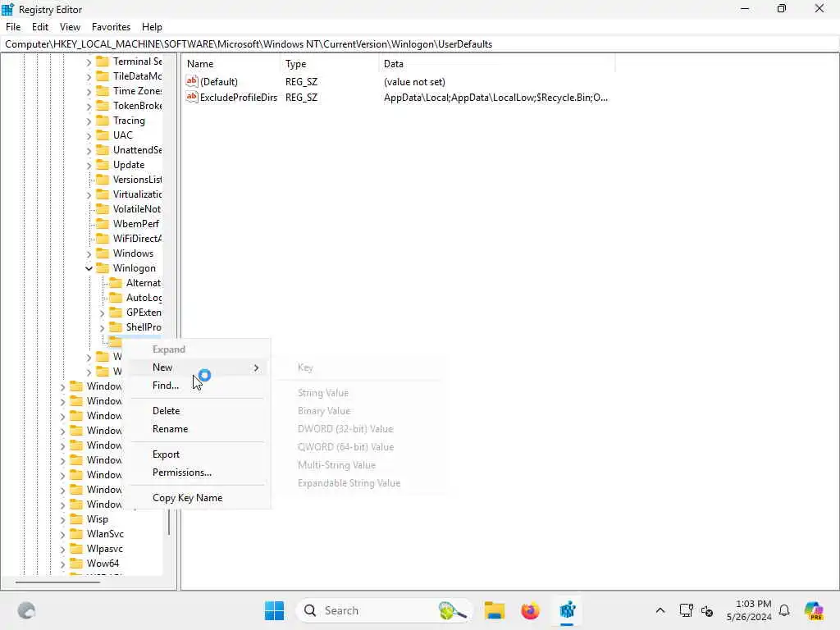Click the taskbar Search box
The image size is (840, 630).
(384, 610)
